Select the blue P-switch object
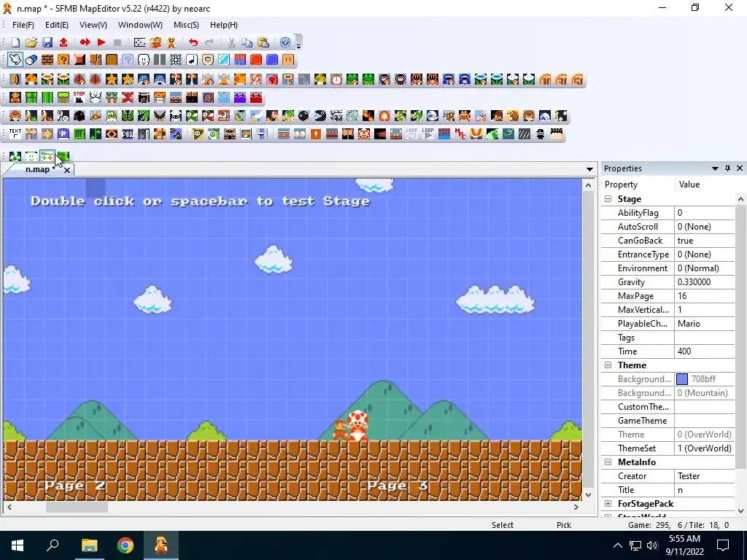 click(x=63, y=134)
